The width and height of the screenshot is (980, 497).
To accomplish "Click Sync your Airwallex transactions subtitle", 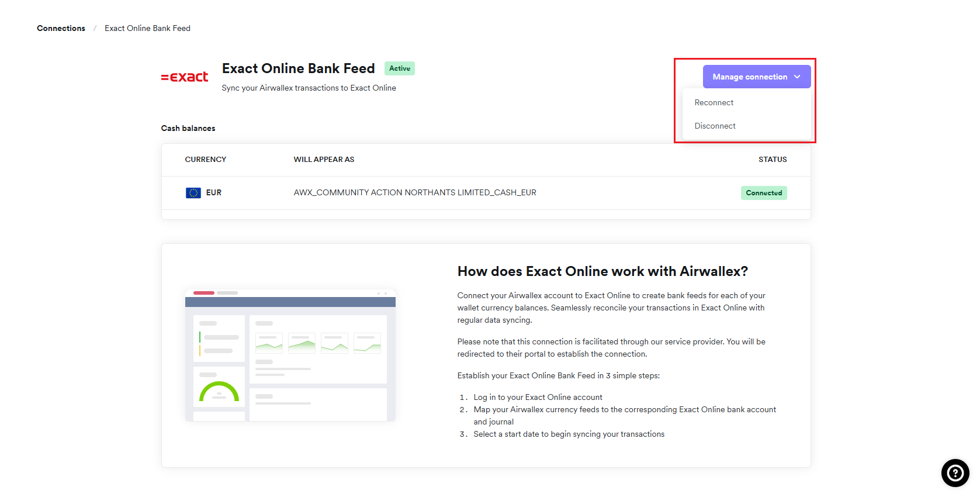I will point(309,88).
